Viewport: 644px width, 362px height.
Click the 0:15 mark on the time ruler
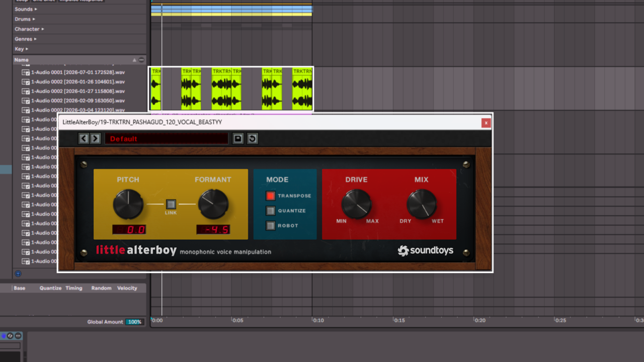pos(399,320)
